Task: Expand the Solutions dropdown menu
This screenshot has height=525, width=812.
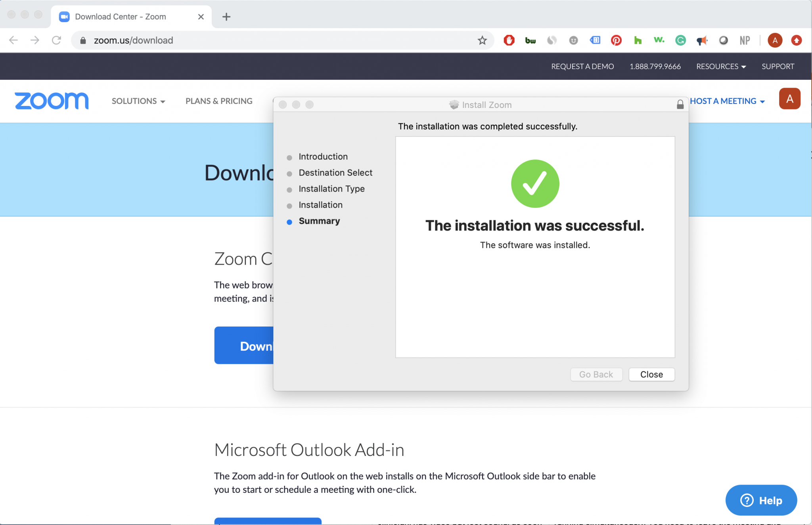Action: point(138,101)
